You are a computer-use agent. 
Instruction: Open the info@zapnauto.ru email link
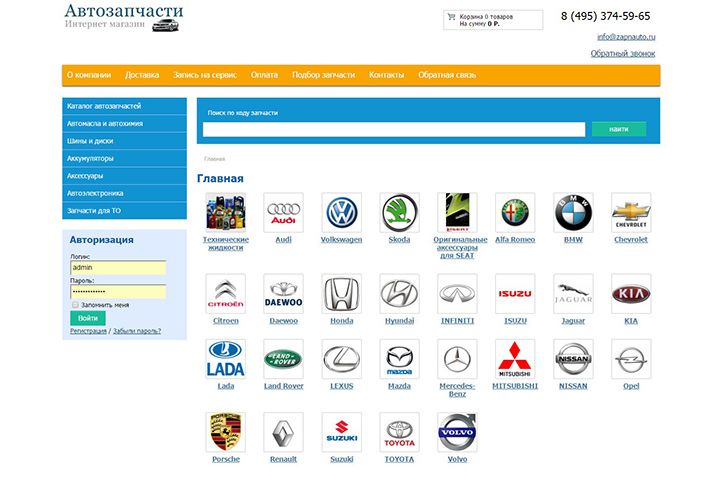click(x=626, y=37)
